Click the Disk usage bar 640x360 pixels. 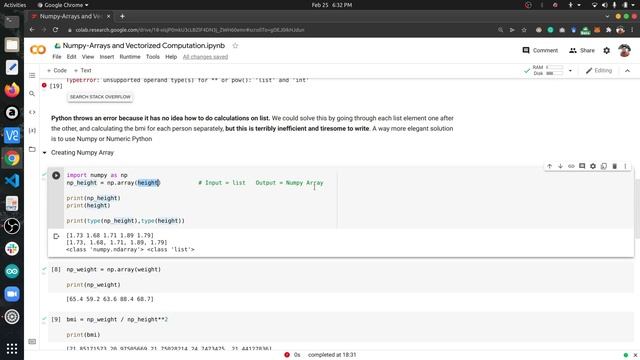[555, 73]
